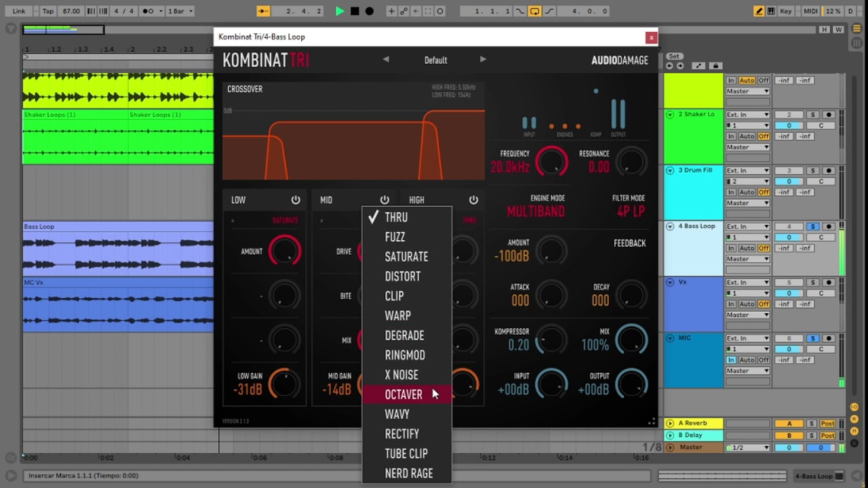Unsolo the 4 Bass Loop track
This screenshot has width=868, height=488.
coord(813,226)
